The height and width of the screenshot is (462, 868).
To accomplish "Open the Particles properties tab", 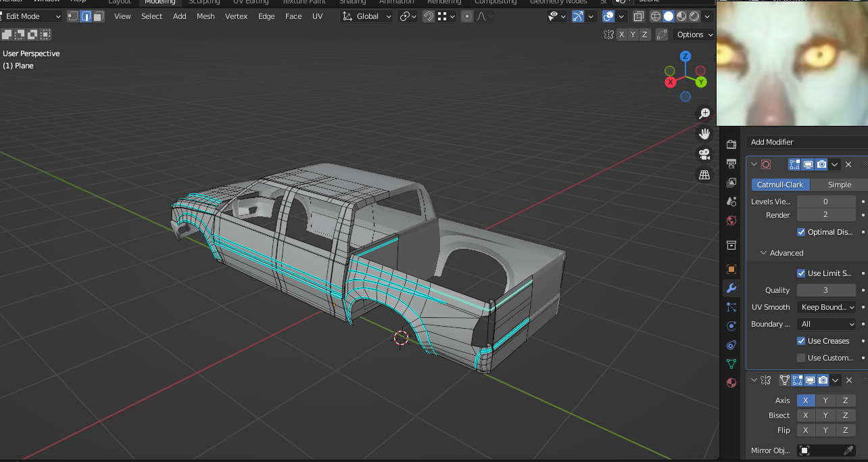I will 731,307.
